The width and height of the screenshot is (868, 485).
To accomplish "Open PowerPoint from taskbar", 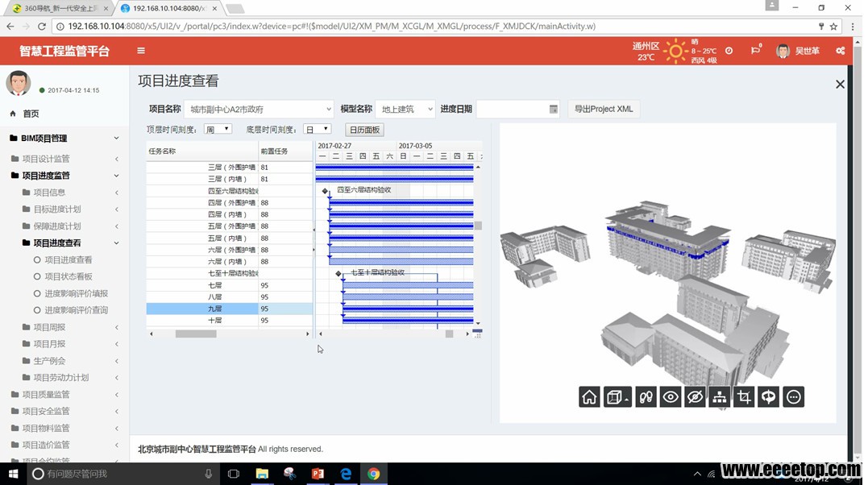I will pos(318,474).
